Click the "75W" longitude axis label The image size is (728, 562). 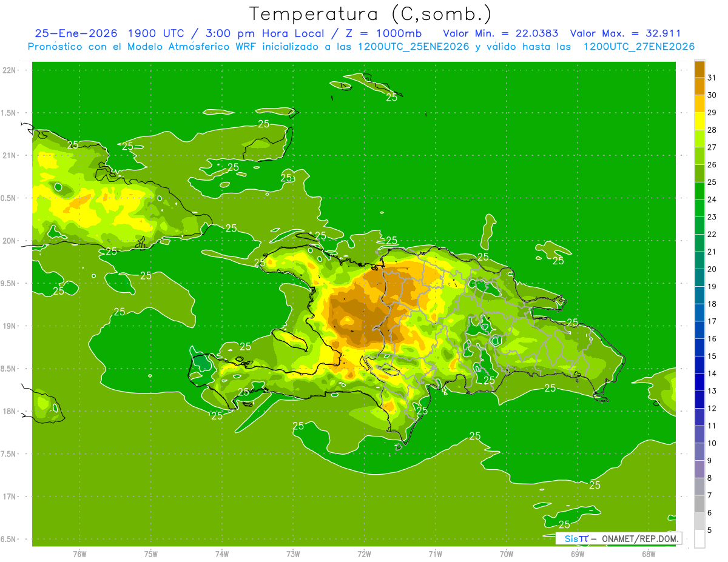click(151, 554)
